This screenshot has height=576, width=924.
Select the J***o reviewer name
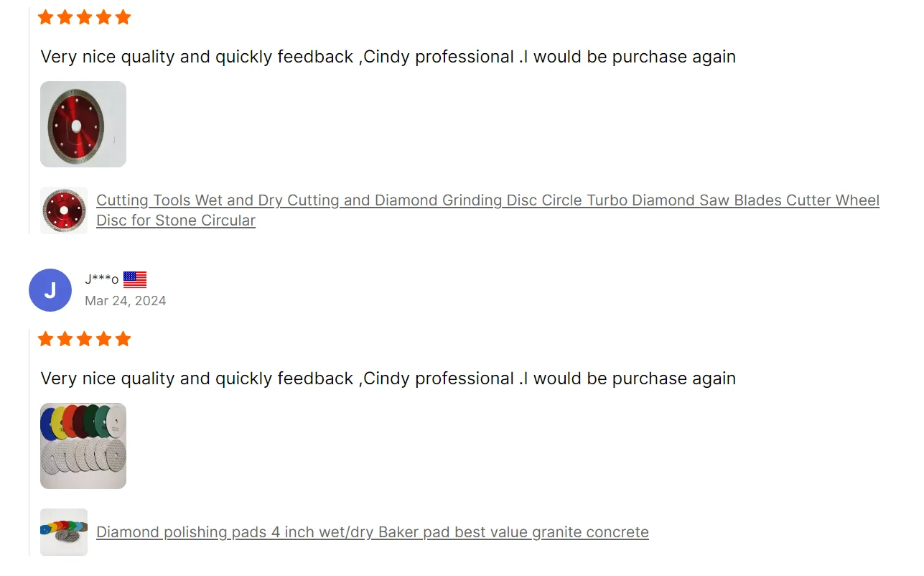(x=101, y=279)
